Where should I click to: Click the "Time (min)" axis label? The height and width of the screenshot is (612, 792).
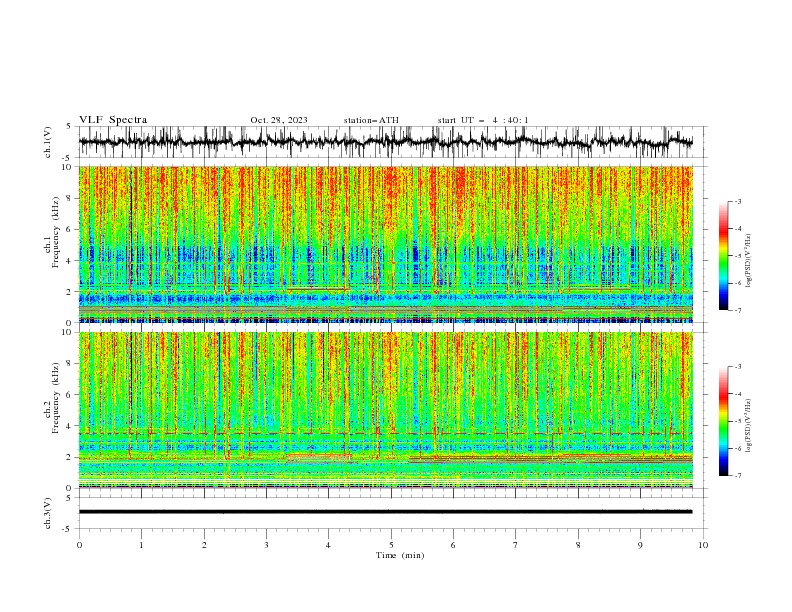coord(400,555)
